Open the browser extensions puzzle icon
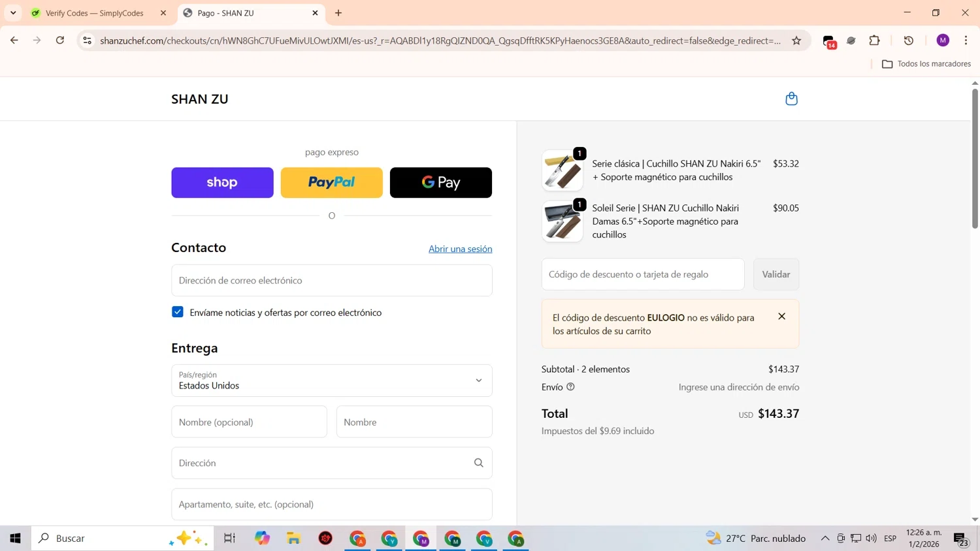The width and height of the screenshot is (980, 551). pos(874,40)
